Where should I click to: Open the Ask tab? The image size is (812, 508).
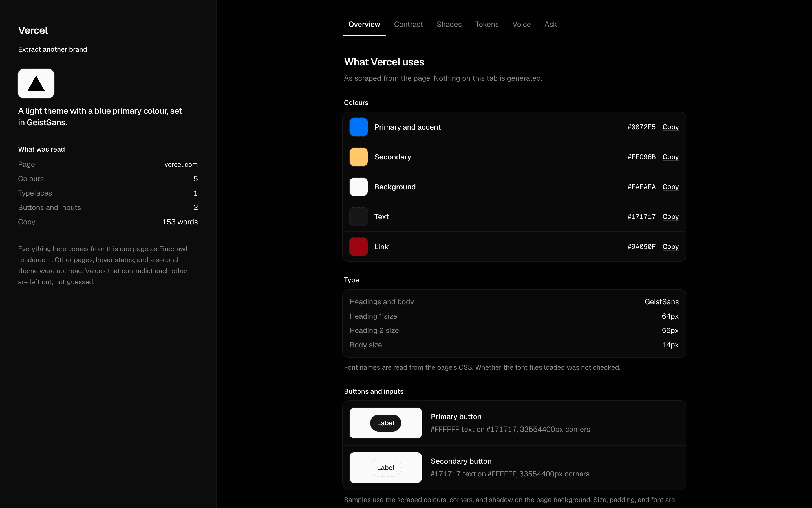550,25
